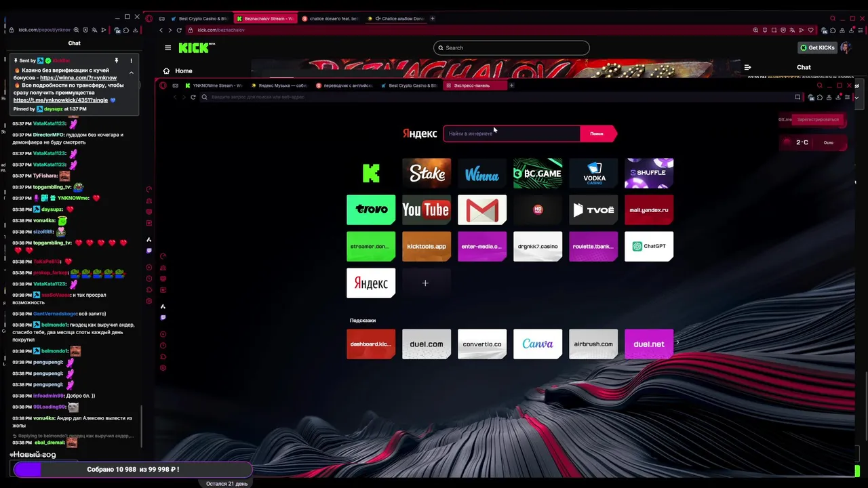This screenshot has width=868, height=488.
Task: Open the Winna speed dial tile
Action: point(482,173)
